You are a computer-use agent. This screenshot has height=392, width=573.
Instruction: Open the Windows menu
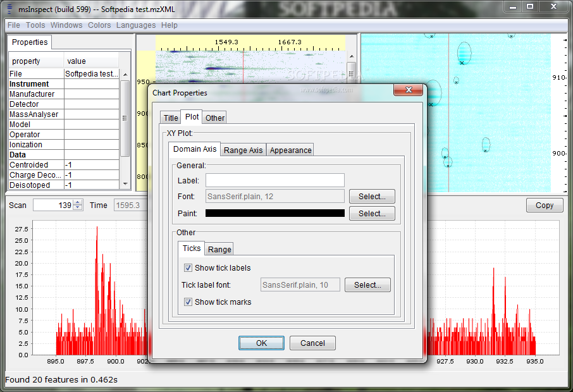pos(66,25)
